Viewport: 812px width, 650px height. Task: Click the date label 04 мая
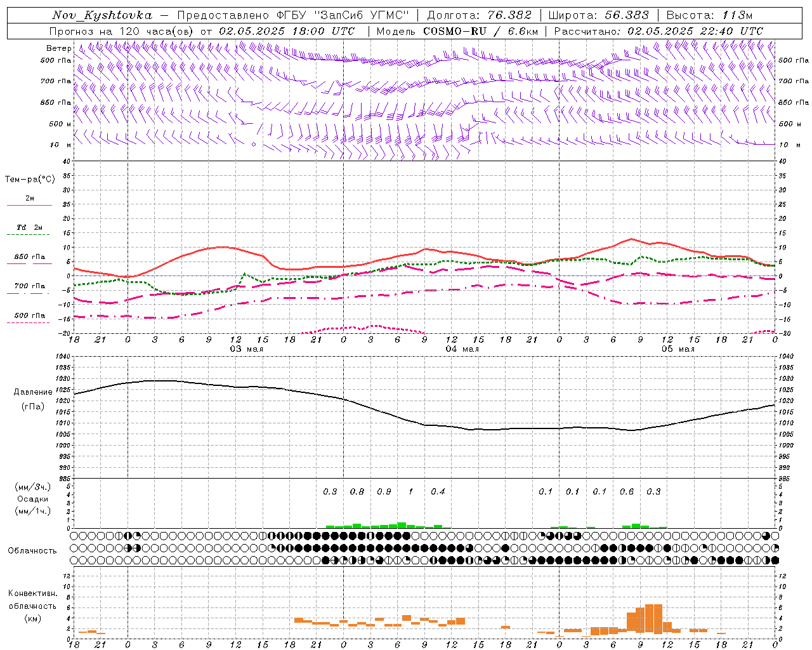(462, 349)
